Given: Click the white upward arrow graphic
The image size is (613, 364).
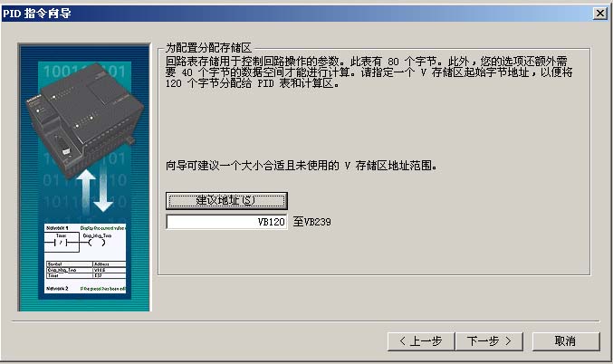Looking at the screenshot, I should pyautogui.click(x=86, y=191).
